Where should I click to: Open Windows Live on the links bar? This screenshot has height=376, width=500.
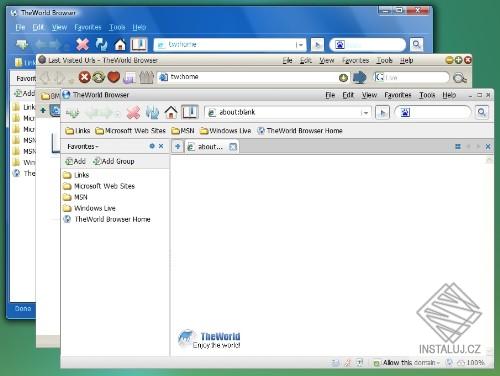(225, 131)
